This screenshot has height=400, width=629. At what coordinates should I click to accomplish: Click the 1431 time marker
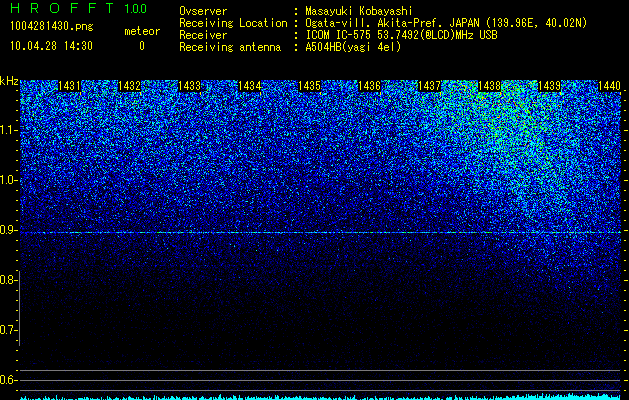click(x=69, y=86)
